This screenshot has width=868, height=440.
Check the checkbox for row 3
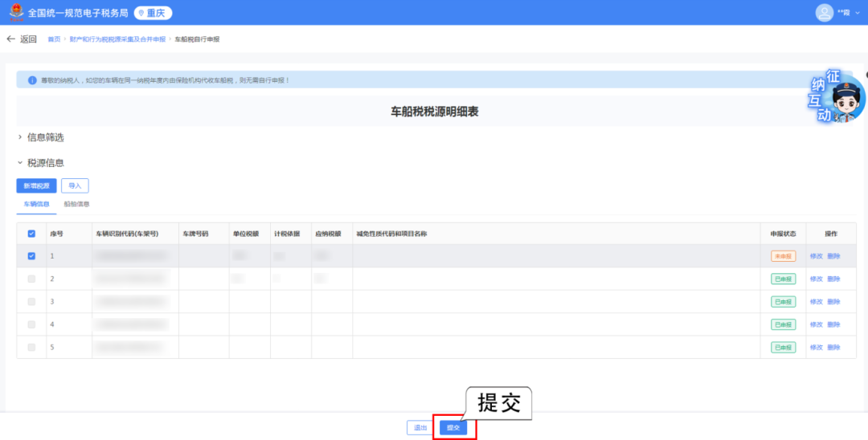[31, 302]
